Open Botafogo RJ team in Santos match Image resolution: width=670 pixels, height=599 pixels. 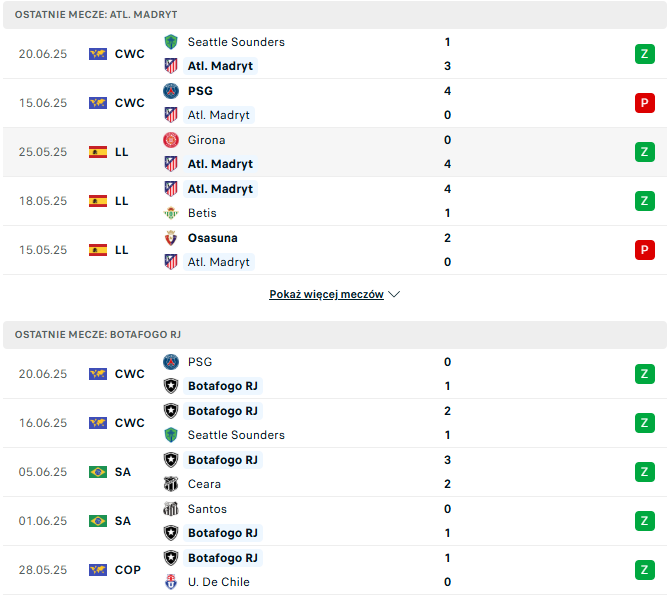click(x=223, y=533)
